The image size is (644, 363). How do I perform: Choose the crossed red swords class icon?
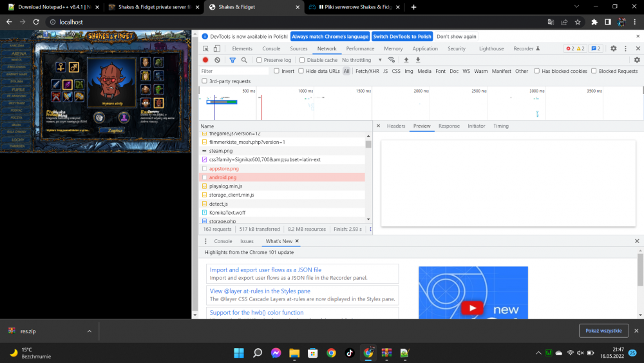[x=56, y=97]
